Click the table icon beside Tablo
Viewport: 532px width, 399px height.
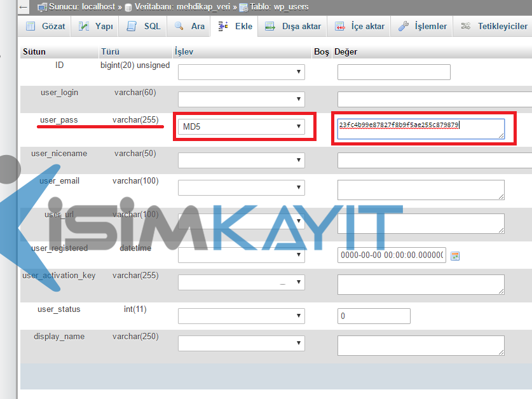[243, 8]
